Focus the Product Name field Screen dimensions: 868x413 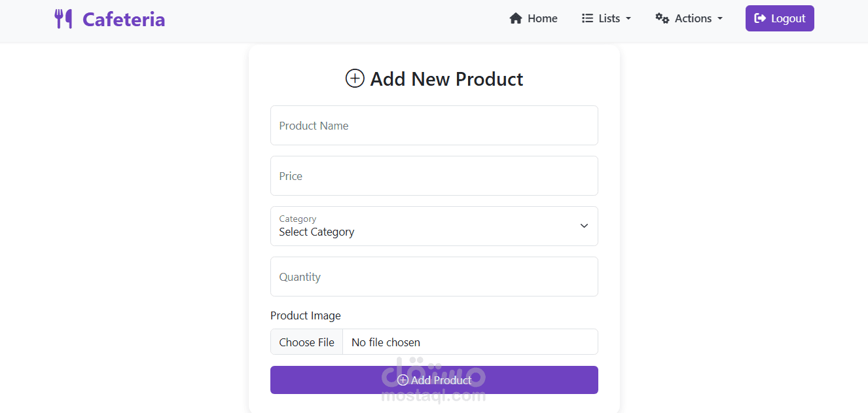pyautogui.click(x=434, y=126)
